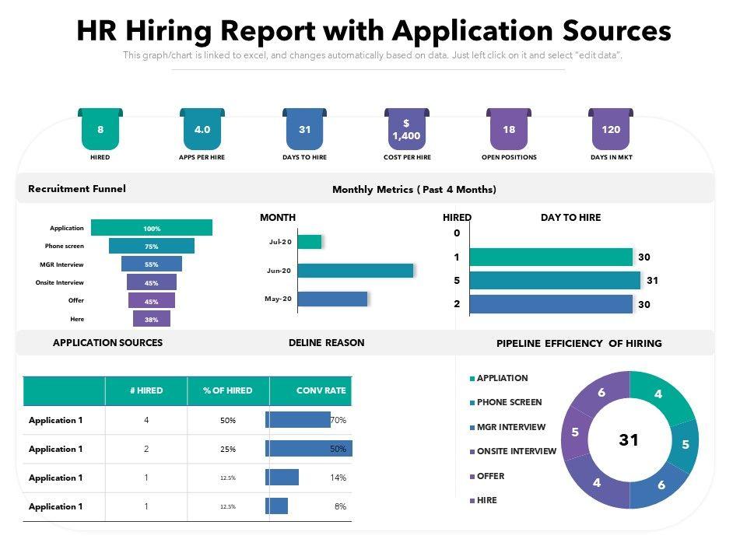The image size is (747, 560).
Task: Select the APPLICATION SOURCES heading
Action: pos(107,343)
